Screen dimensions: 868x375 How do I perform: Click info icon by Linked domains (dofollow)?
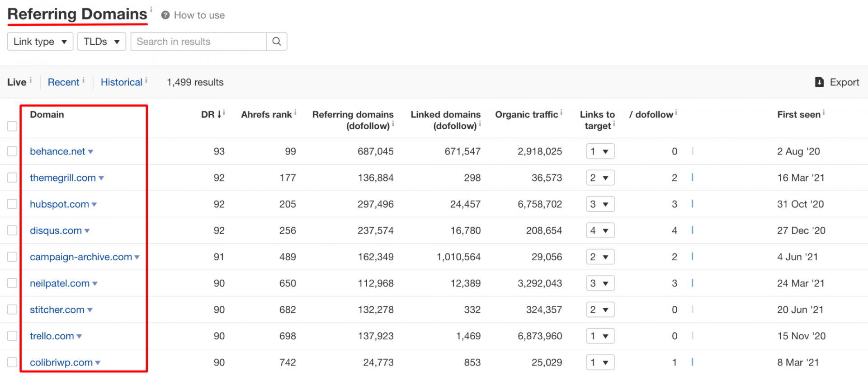480,123
